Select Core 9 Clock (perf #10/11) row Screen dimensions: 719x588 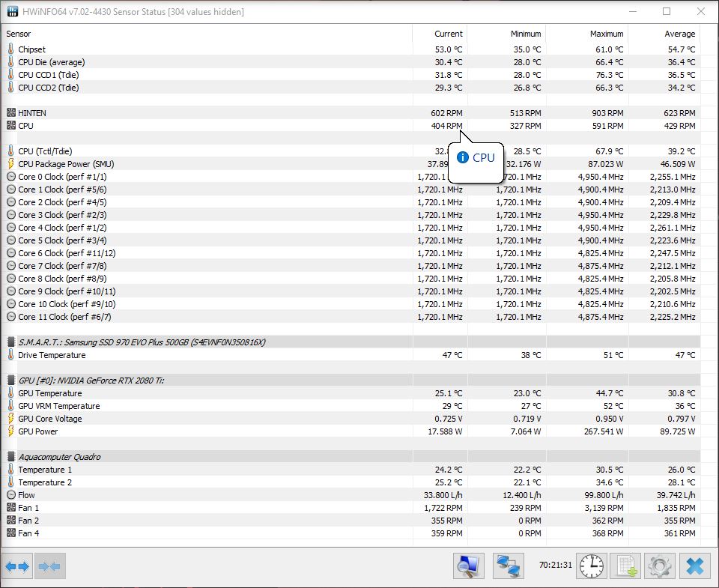coord(351,291)
